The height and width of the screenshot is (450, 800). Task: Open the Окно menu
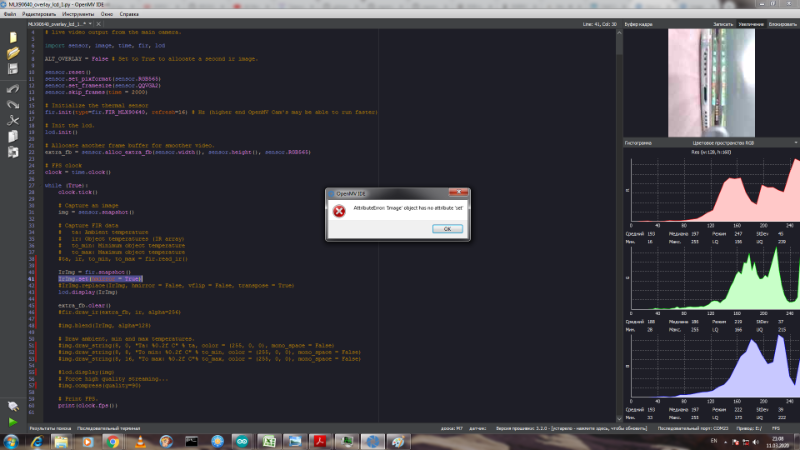(107, 14)
